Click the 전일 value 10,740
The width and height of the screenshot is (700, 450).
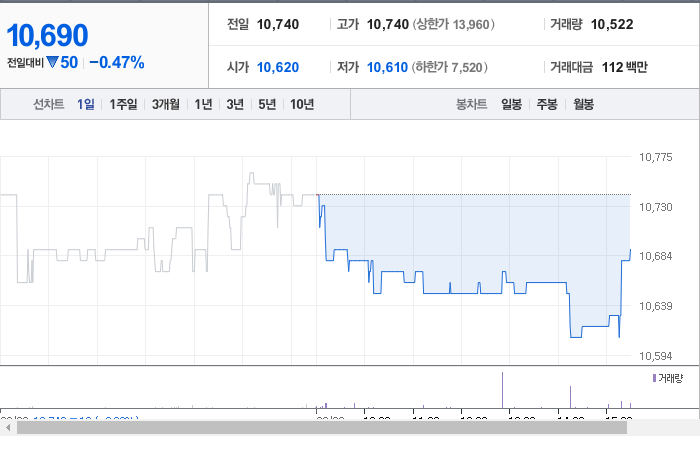[x=278, y=24]
